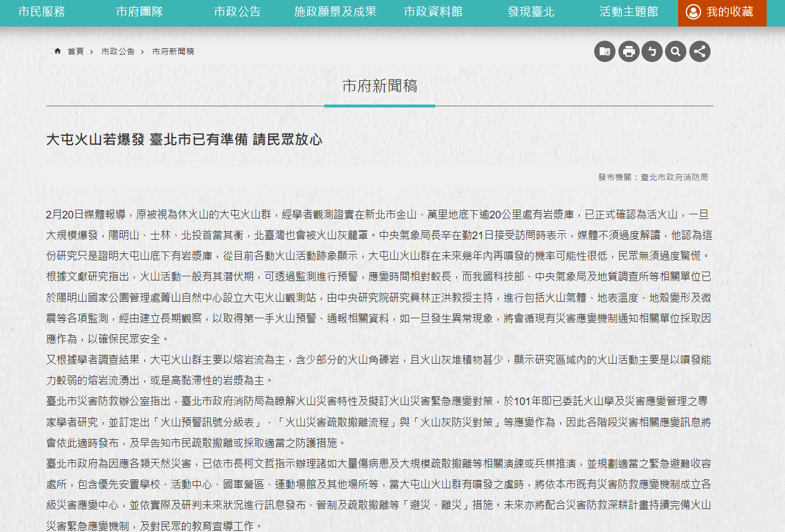Screen dimensions: 785x532
Task: Click the add-to-favorites folder icon
Action: pyautogui.click(x=605, y=51)
